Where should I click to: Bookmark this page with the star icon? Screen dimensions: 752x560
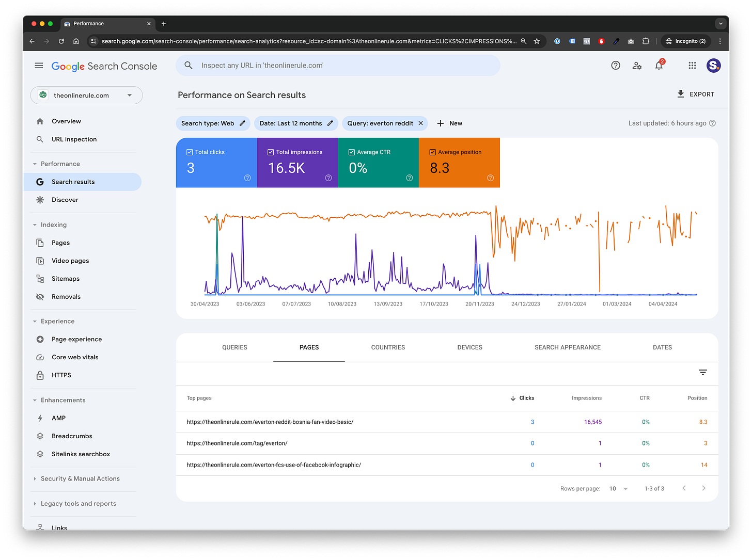pos(537,41)
